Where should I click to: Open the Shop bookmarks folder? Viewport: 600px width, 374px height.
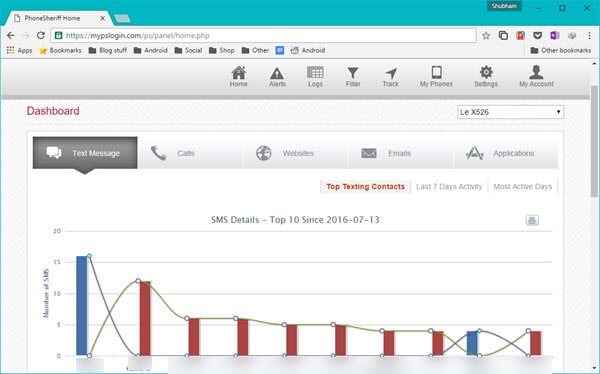click(x=222, y=50)
